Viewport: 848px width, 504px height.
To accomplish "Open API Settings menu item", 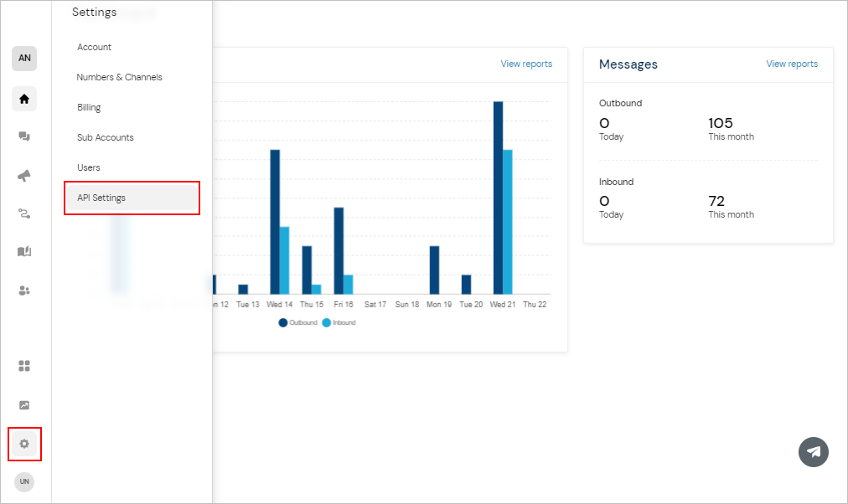I will coord(101,198).
